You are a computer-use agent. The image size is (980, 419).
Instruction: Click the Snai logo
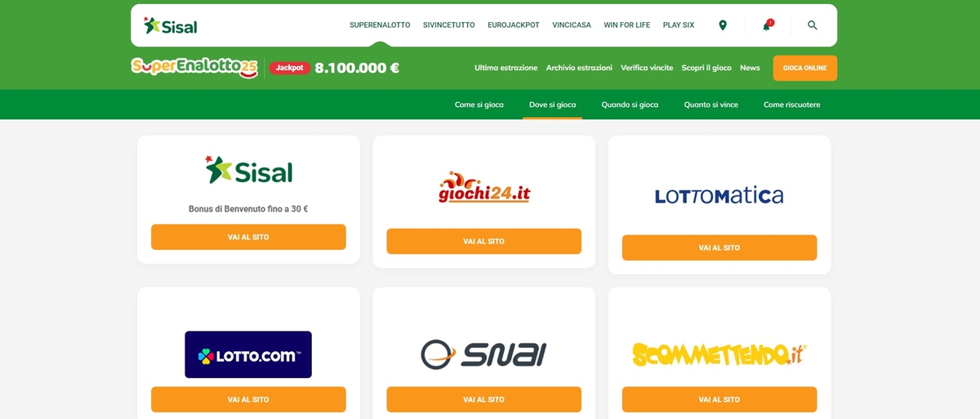click(484, 354)
